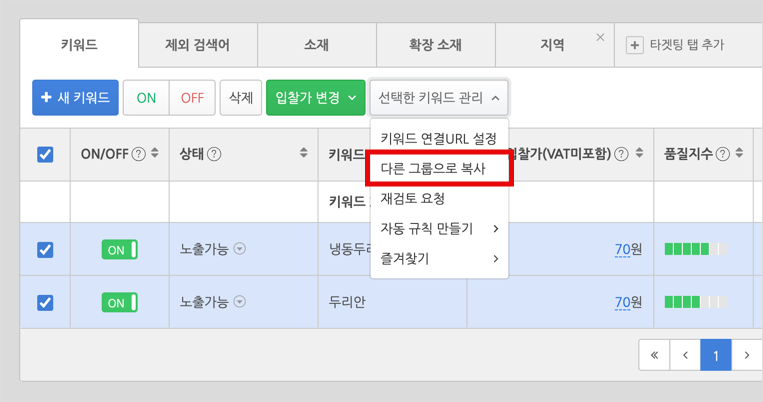Close the 지역 tab with X
The width and height of the screenshot is (763, 402).
[600, 37]
